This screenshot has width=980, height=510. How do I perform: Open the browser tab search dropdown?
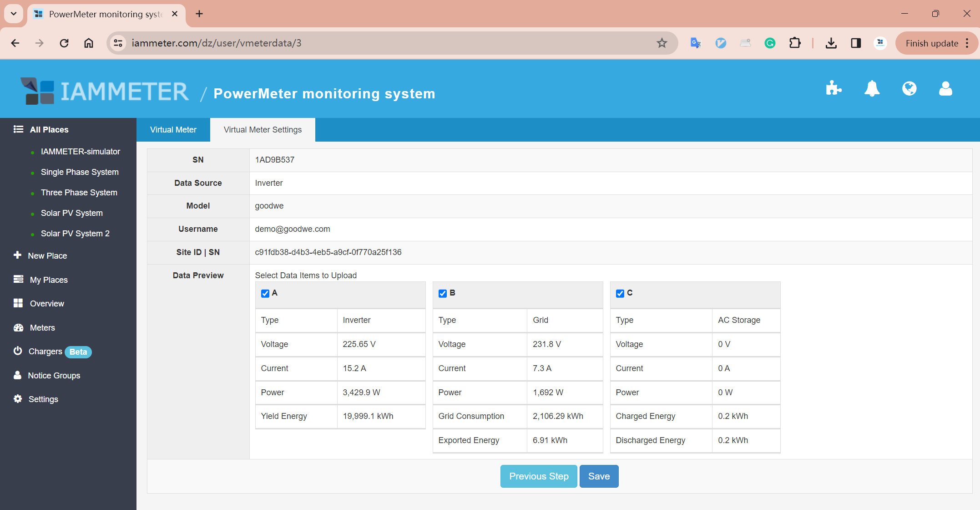tap(14, 14)
